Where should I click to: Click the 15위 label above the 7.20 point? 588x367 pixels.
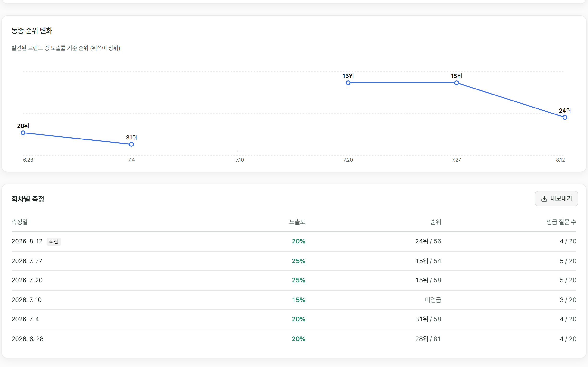click(x=348, y=76)
